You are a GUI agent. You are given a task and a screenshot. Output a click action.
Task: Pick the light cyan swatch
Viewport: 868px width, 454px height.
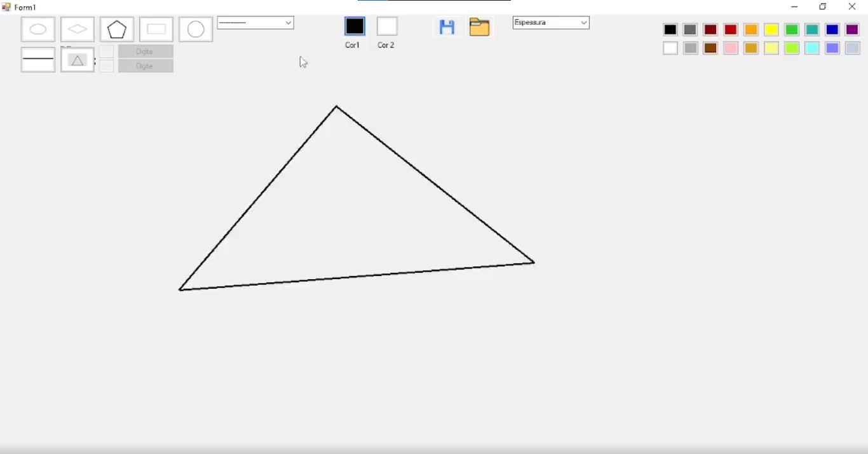(x=813, y=48)
